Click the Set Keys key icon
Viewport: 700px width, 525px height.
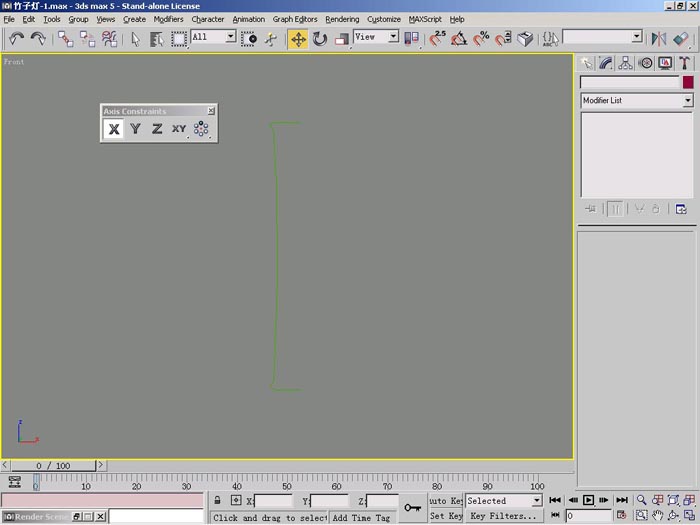pyautogui.click(x=412, y=508)
